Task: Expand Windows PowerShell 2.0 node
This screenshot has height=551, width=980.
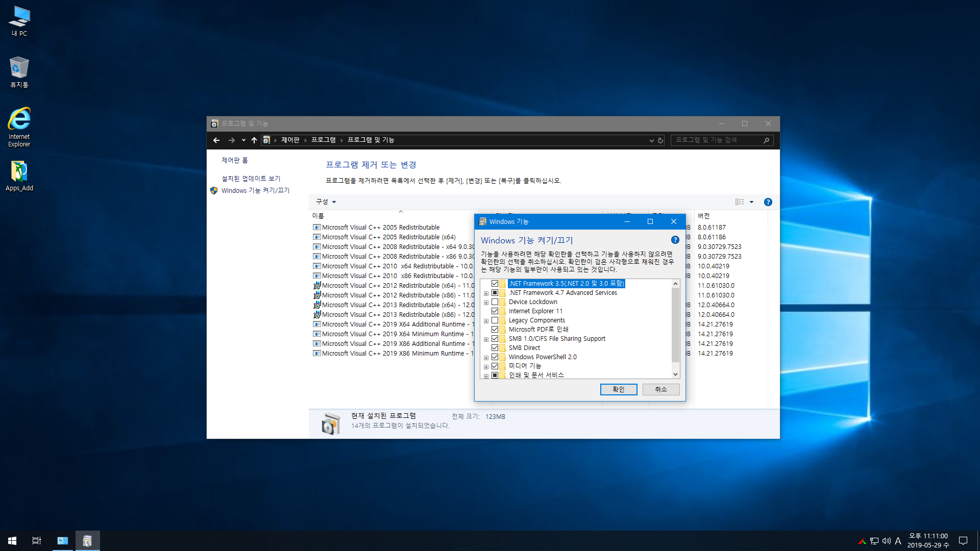Action: [x=486, y=358]
